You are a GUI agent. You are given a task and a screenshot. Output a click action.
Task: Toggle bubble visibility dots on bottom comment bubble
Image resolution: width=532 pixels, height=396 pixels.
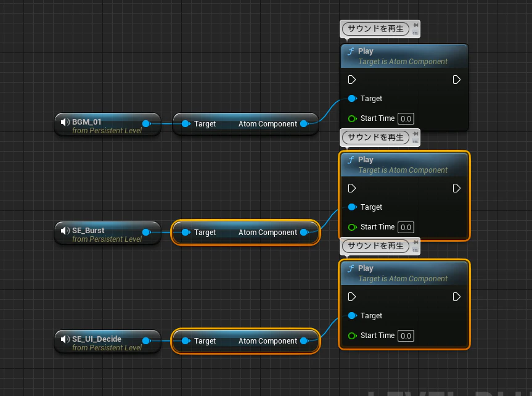coord(415,250)
